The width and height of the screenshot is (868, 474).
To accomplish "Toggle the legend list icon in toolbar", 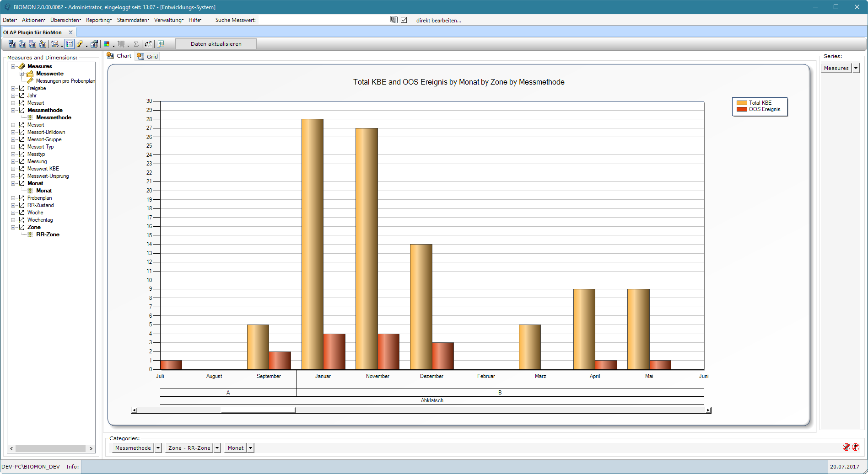I will coord(70,44).
